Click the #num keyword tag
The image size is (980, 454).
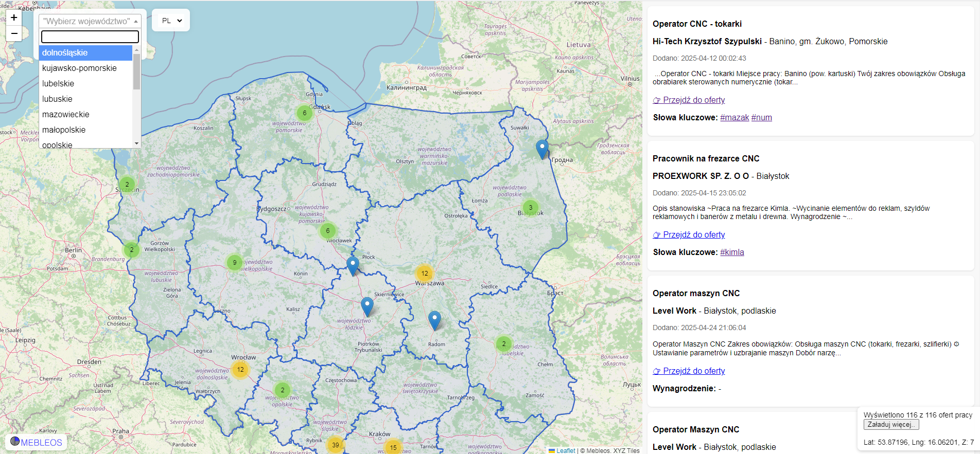pos(762,118)
